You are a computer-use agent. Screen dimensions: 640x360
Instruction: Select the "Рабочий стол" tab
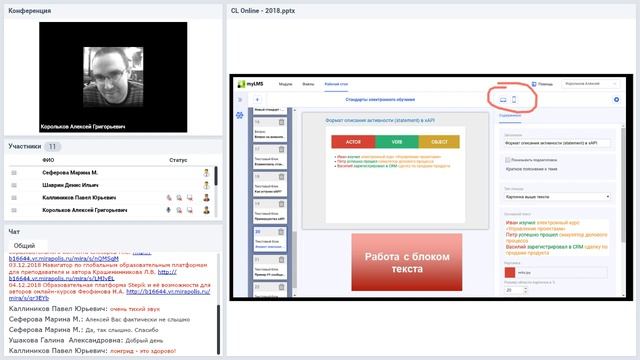(336, 84)
